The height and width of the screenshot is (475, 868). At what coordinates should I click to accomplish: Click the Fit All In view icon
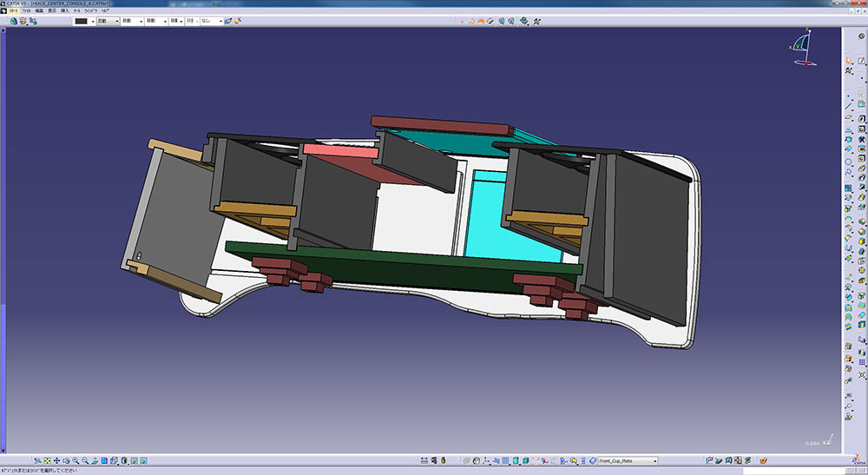46,461
